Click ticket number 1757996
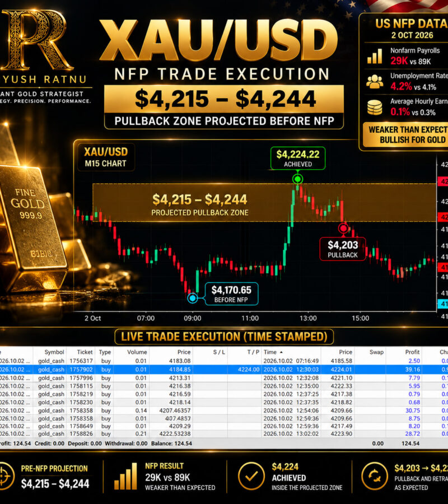448x504 pixels. click(81, 378)
